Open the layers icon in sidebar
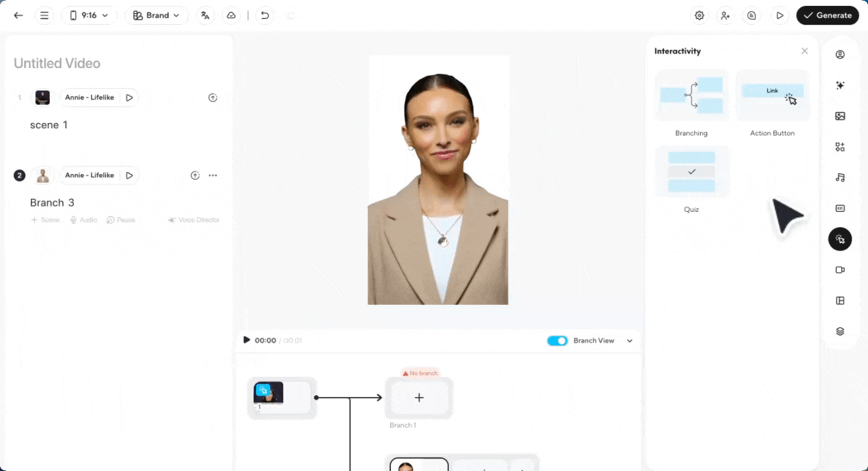868x471 pixels. (x=840, y=331)
